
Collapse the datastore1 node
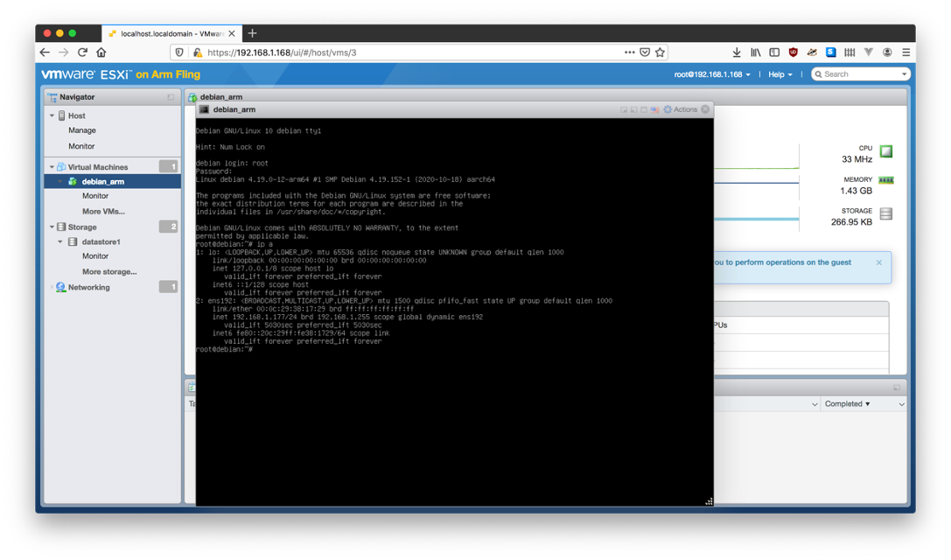(60, 241)
